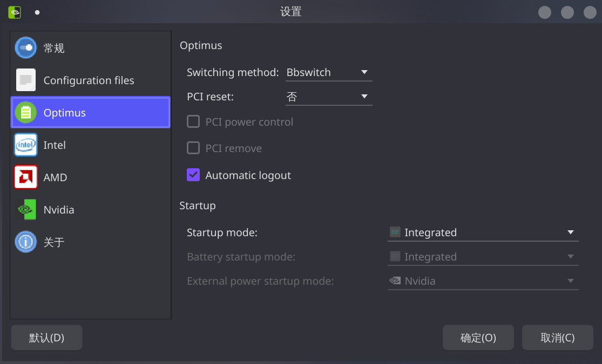Screen dimensions: 602x364
Task: Tick the PCI remove checkbox
Action: (193, 148)
